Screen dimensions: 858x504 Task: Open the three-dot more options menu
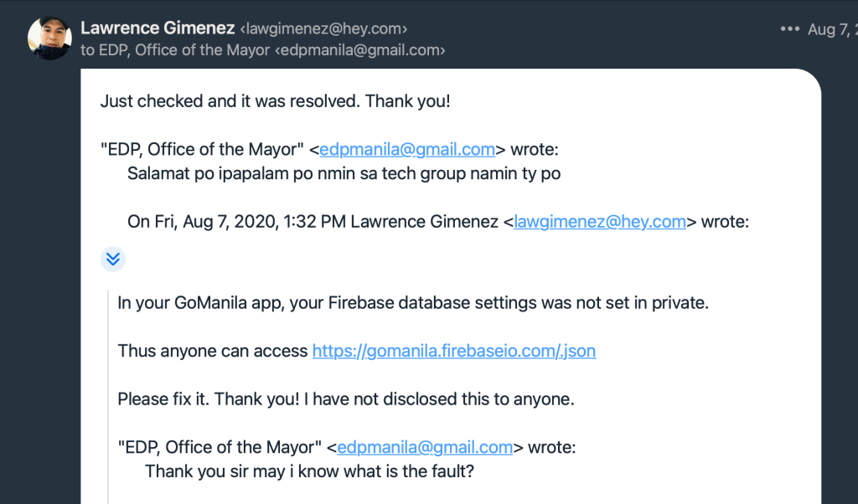[x=789, y=28]
